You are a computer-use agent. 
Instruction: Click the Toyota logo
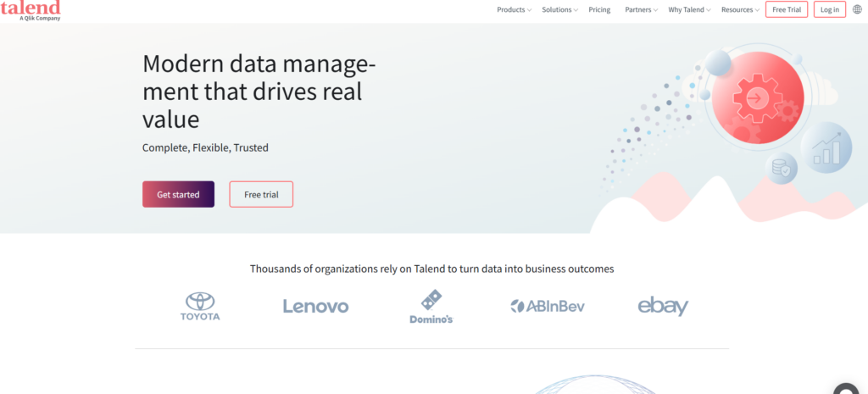(200, 306)
